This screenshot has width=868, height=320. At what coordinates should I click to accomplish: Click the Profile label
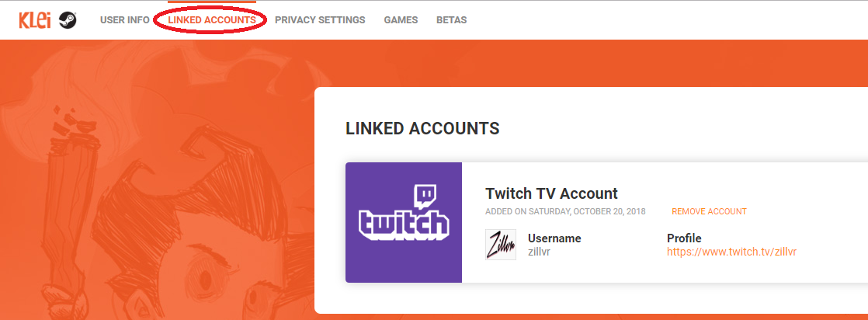coord(684,238)
